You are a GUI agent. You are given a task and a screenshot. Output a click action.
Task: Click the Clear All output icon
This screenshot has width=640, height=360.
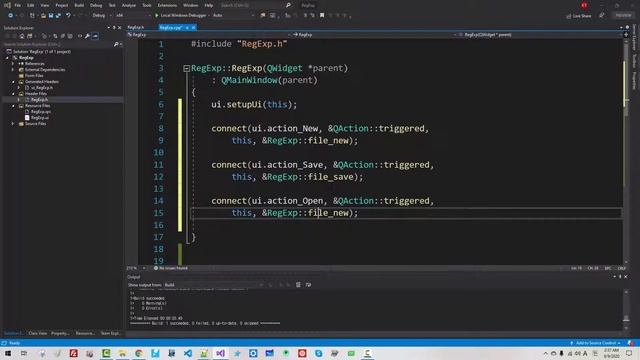(298, 285)
